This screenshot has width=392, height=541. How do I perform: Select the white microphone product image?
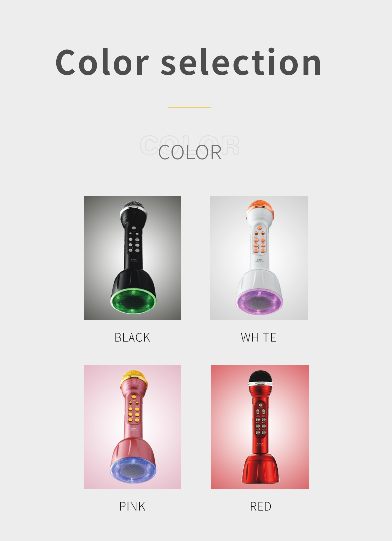coord(259,258)
